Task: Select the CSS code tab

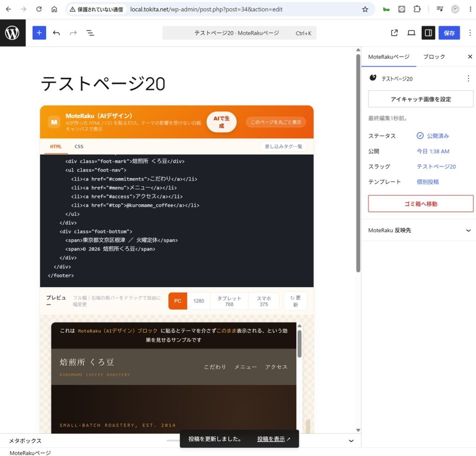Action: [79, 147]
